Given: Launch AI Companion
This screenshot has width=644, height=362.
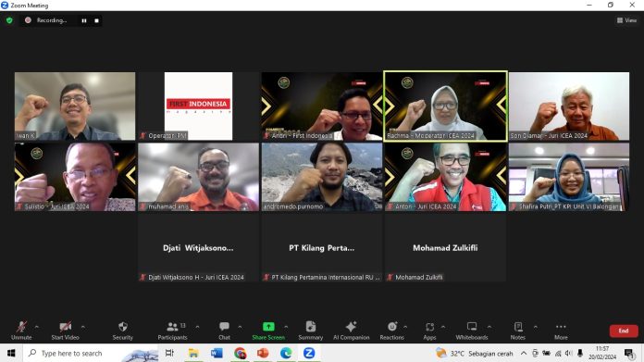Looking at the screenshot, I should [x=352, y=331].
